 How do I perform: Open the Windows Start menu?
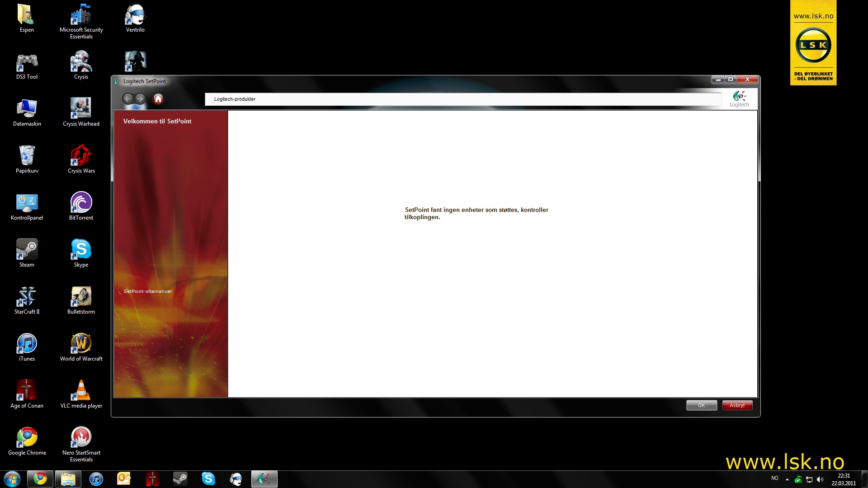12,479
